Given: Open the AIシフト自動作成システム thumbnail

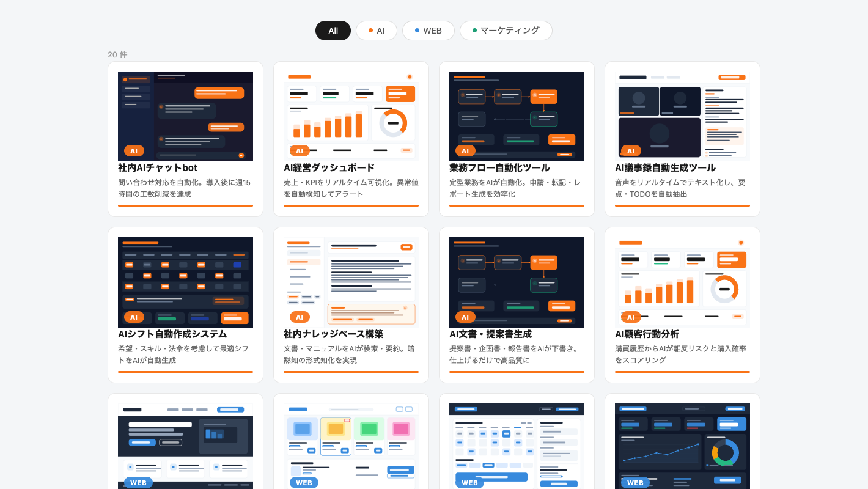Looking at the screenshot, I should pos(185,282).
